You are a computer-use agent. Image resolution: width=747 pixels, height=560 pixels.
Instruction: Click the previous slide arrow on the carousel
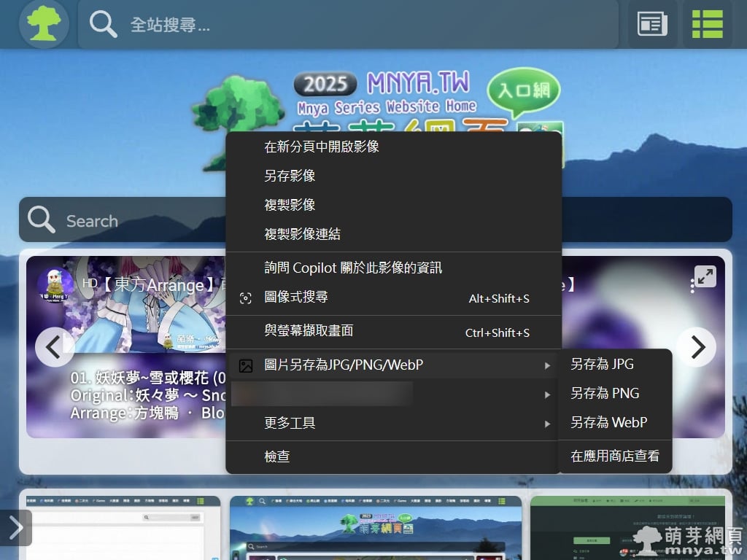coord(55,348)
